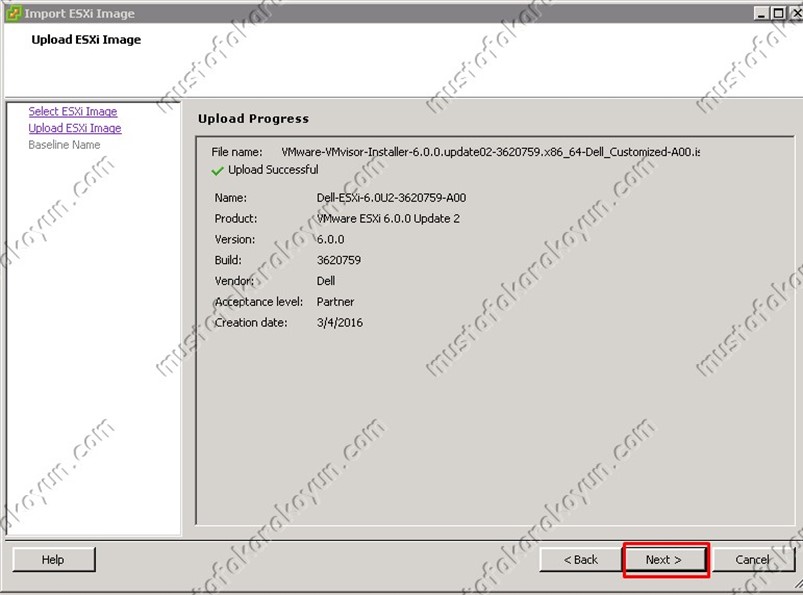This screenshot has width=803, height=595.
Task: Click the 'Vendor:' field label
Action: (x=234, y=281)
